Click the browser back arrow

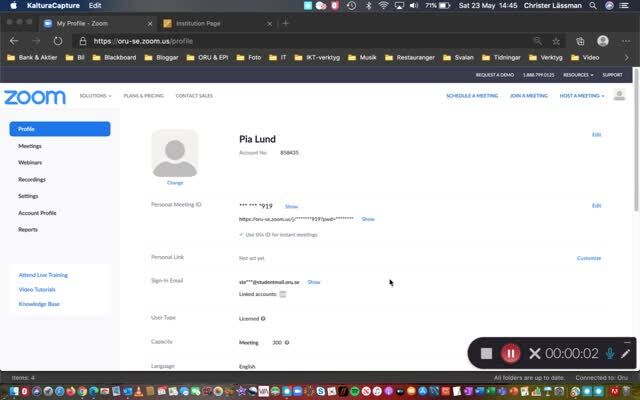tap(14, 41)
